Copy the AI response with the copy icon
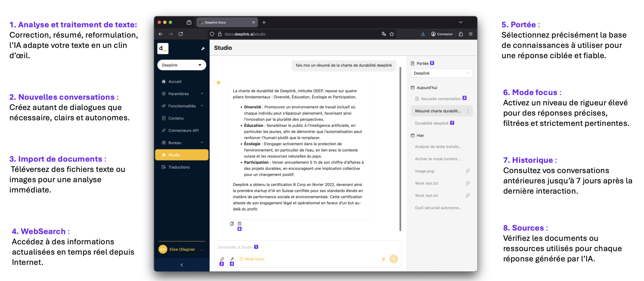Screen dimensions: 644x281 click(x=232, y=223)
